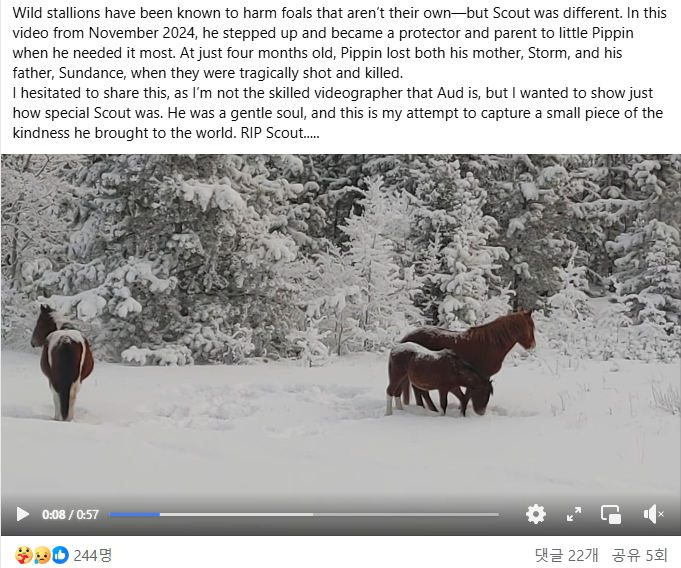Expand video to fullscreen
The width and height of the screenshot is (681, 568).
(574, 514)
